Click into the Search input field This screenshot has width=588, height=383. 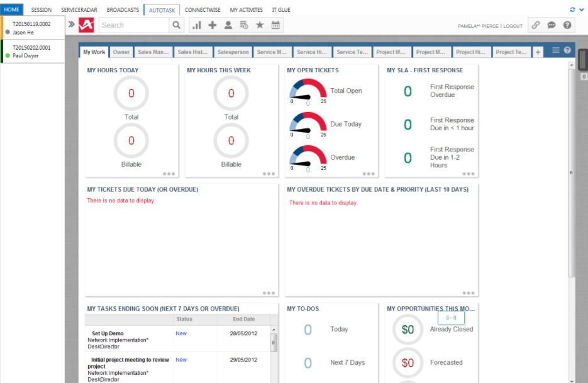[x=133, y=25]
